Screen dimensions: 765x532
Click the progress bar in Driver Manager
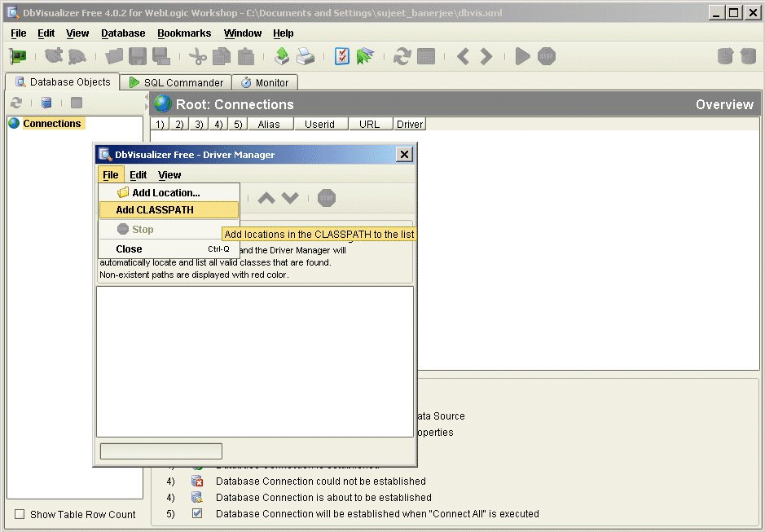[x=161, y=451]
